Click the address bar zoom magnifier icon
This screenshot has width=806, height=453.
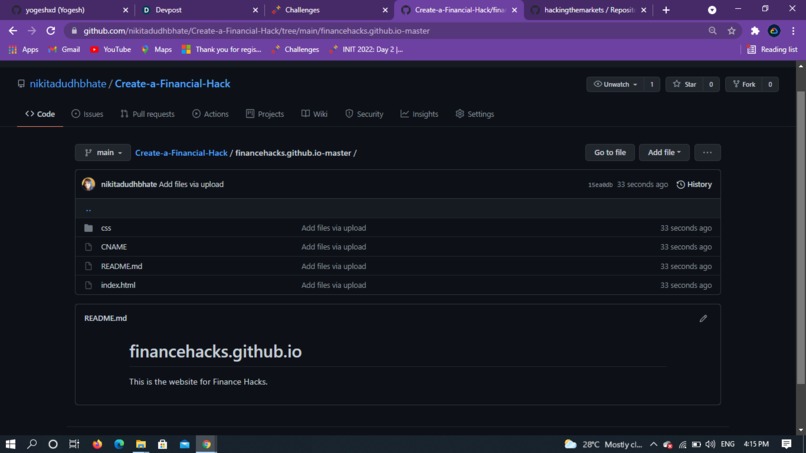712,31
